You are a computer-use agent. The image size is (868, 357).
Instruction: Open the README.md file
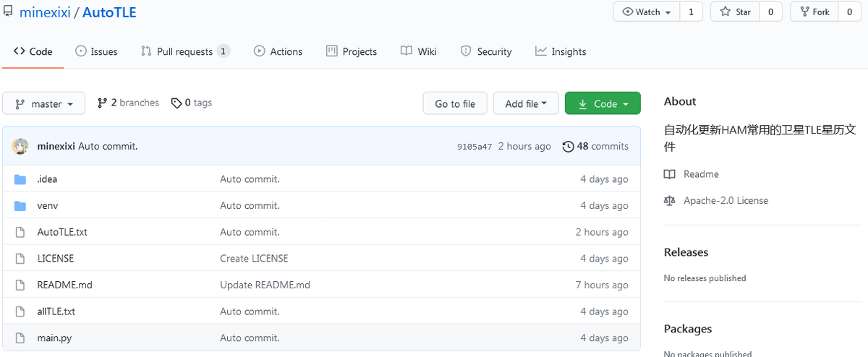[x=65, y=285]
